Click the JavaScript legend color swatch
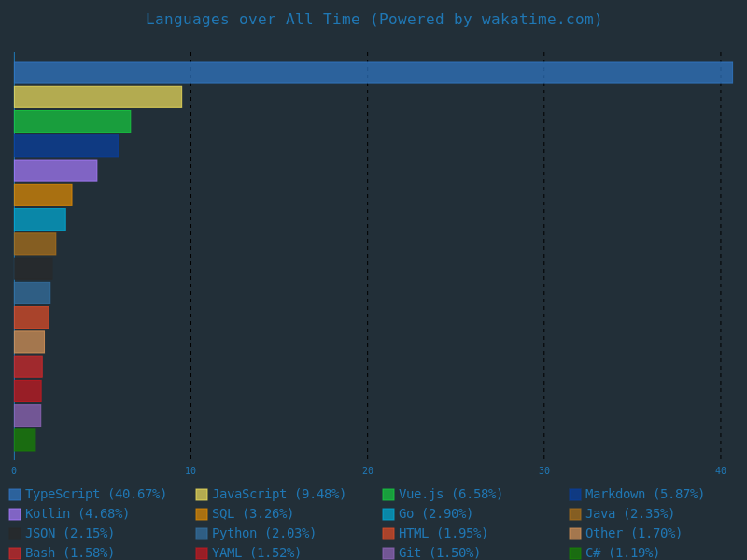747x560 pixels. [202, 495]
